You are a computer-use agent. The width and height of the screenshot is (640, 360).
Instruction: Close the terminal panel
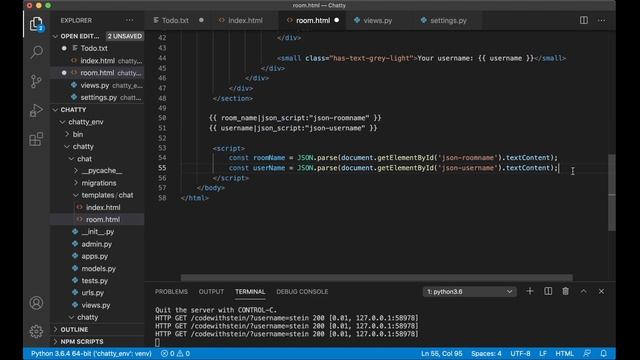[601, 291]
